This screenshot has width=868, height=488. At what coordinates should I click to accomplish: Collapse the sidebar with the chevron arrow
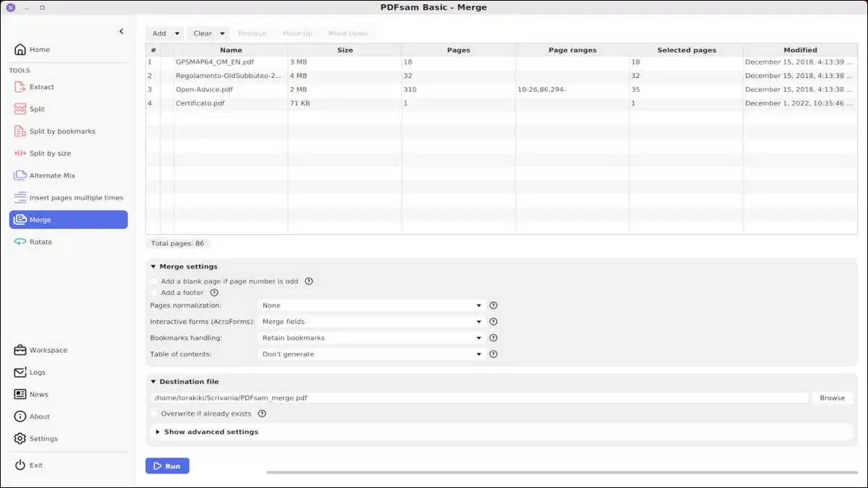point(121,31)
